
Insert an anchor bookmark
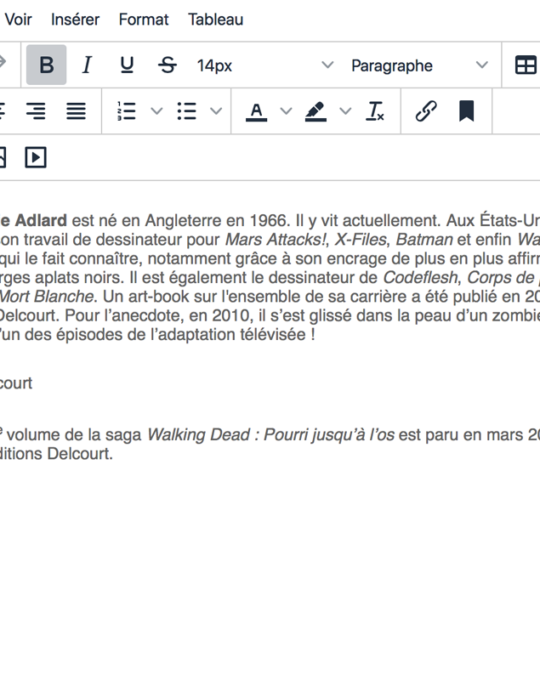coord(467,111)
